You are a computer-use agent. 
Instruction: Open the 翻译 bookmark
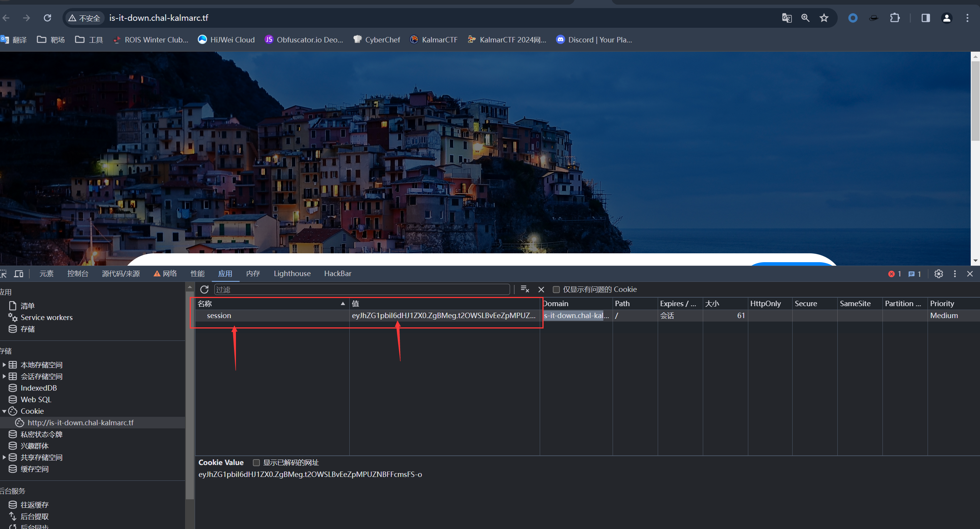[x=14, y=39]
